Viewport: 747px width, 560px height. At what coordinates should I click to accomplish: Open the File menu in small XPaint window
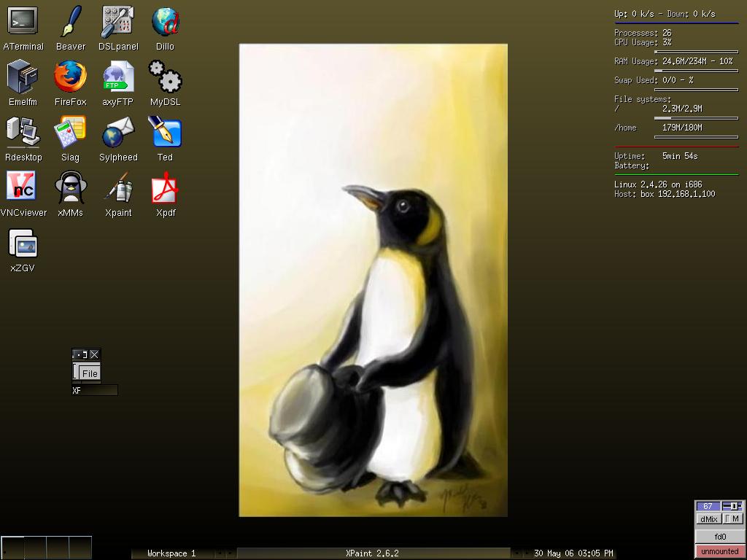click(x=90, y=373)
